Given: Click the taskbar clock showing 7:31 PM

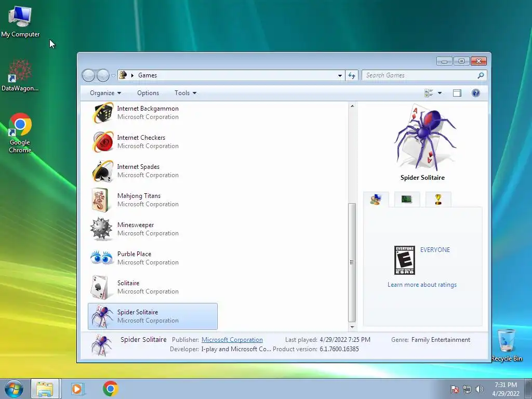Looking at the screenshot, I should point(506,389).
